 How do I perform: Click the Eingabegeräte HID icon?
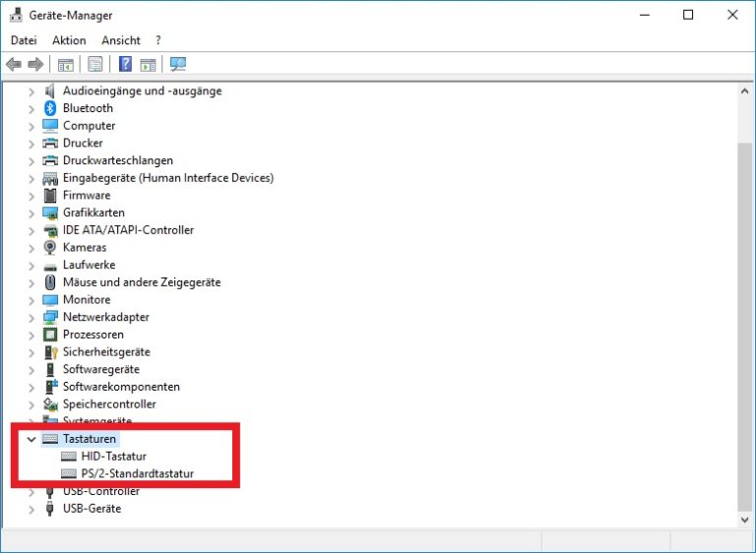point(50,178)
